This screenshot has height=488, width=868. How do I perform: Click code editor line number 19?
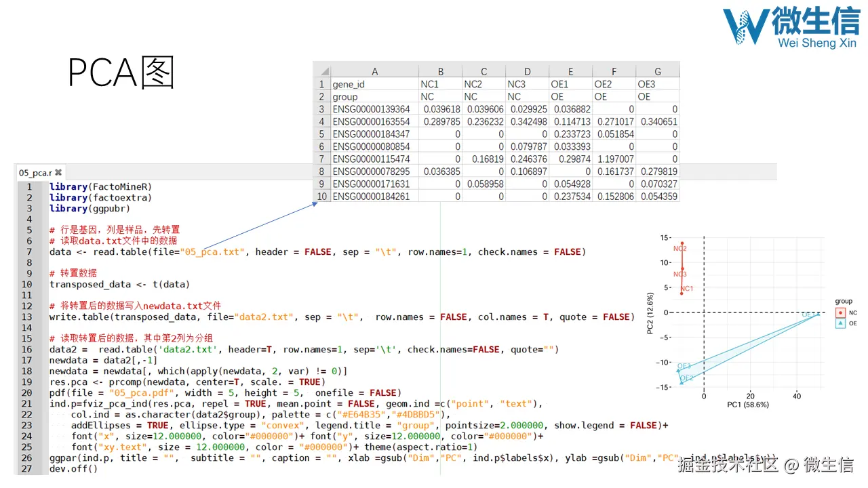point(28,382)
